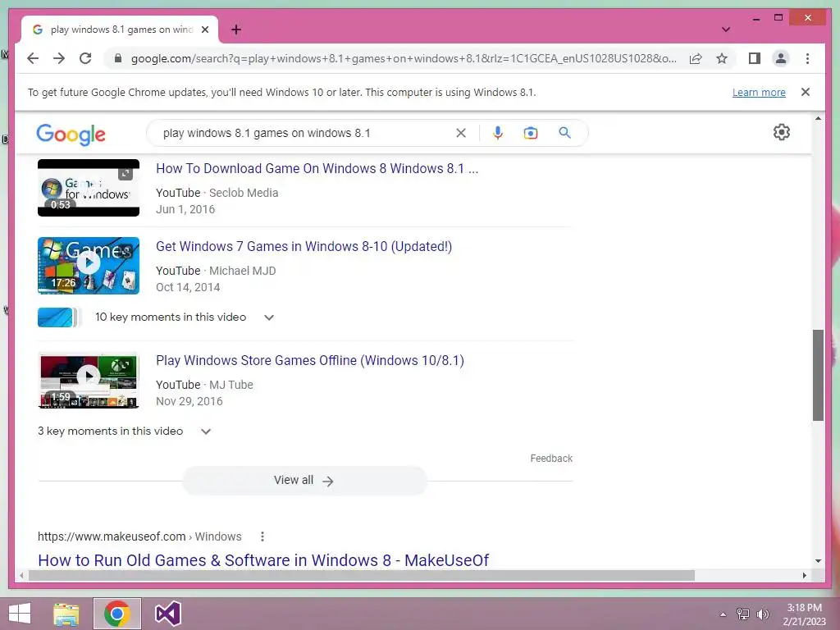Play the 0:53 Games for Windows thumbnail
Image resolution: width=840 pixels, height=630 pixels.
coord(89,188)
